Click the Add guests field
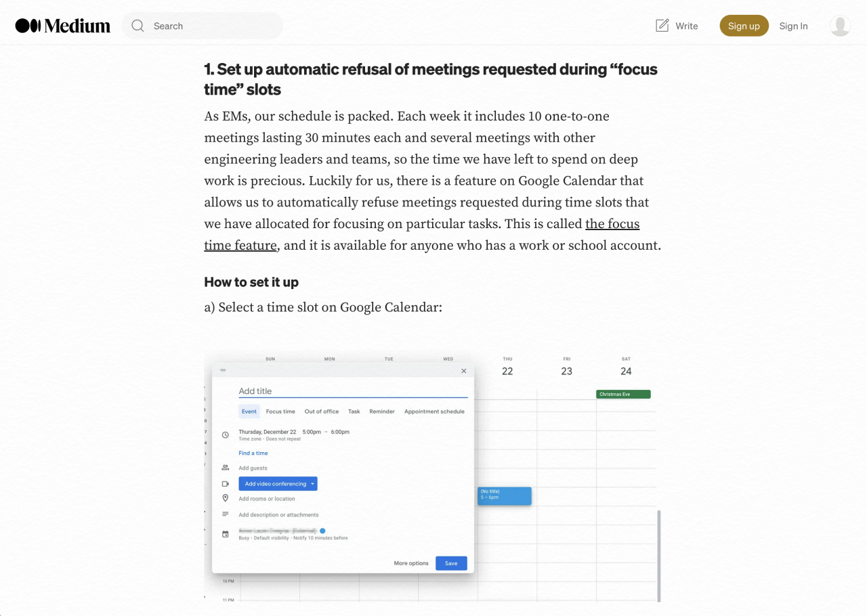 click(253, 468)
